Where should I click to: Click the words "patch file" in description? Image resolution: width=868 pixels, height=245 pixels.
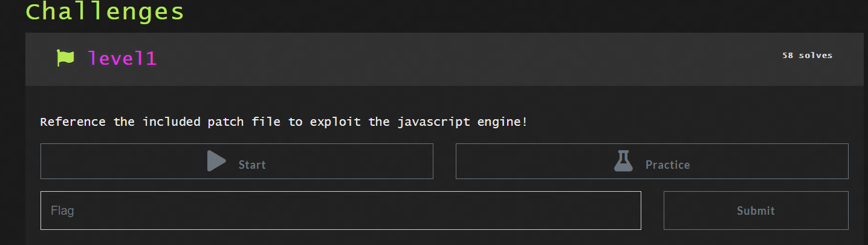(246, 122)
